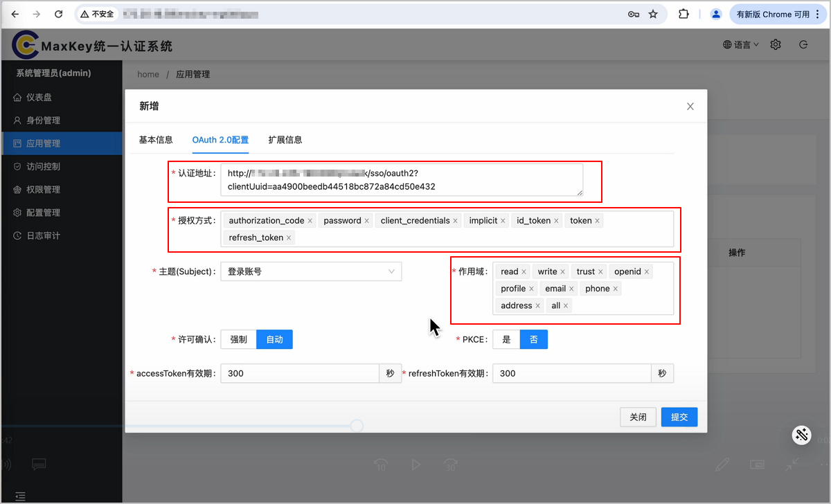Screen dimensions: 831x504
Task: Open 身份管理 in the sidebar
Action: click(x=62, y=120)
